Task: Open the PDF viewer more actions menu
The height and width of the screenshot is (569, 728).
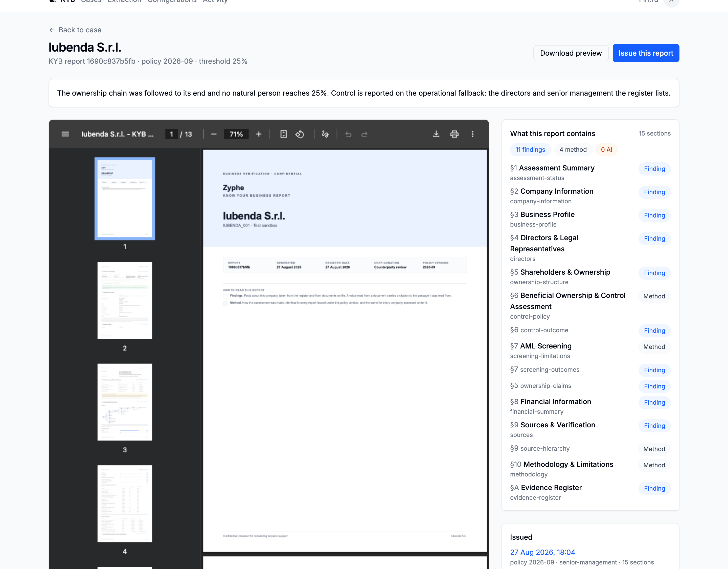Action: (x=473, y=134)
